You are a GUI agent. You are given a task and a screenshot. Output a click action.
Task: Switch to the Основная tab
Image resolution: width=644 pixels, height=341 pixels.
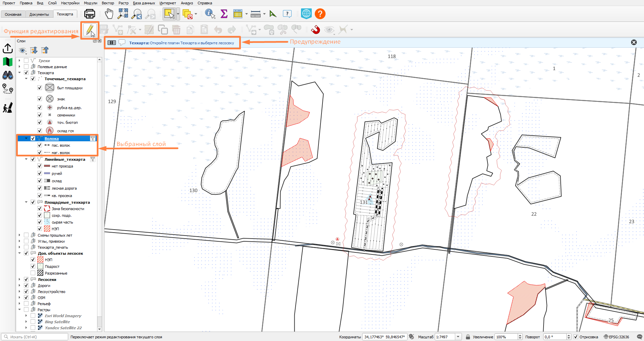click(13, 14)
